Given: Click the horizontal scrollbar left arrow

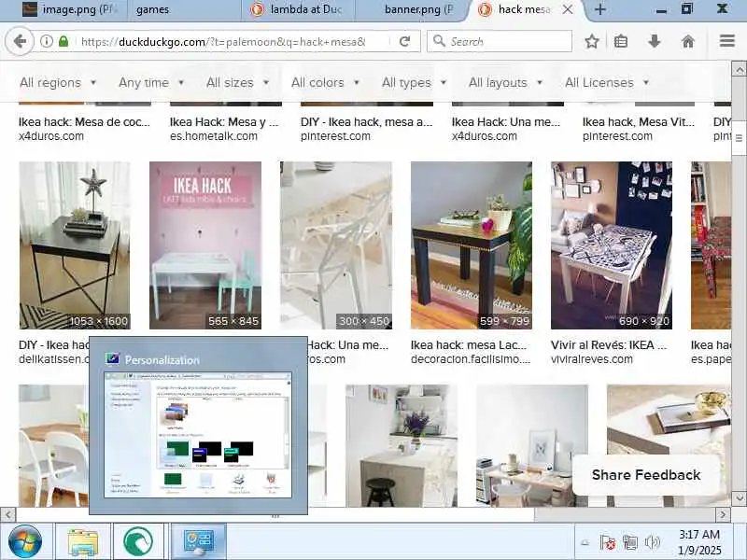Looking at the screenshot, I should pos(8,515).
